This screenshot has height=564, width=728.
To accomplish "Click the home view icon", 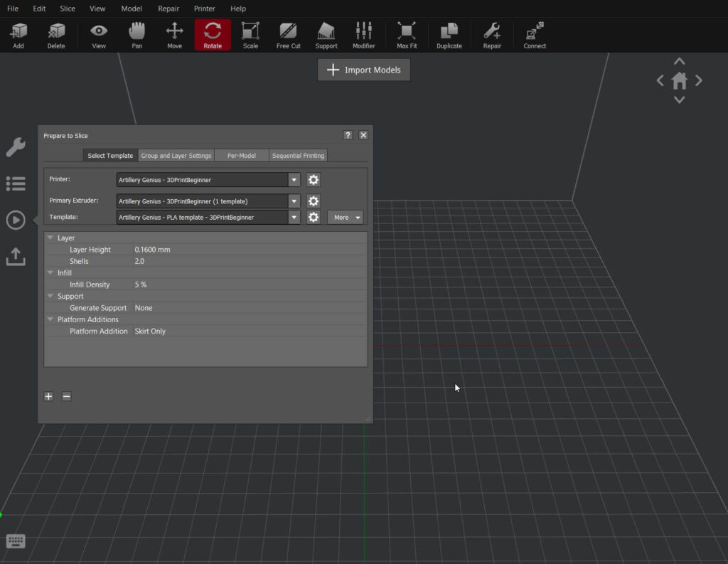I will [x=679, y=80].
